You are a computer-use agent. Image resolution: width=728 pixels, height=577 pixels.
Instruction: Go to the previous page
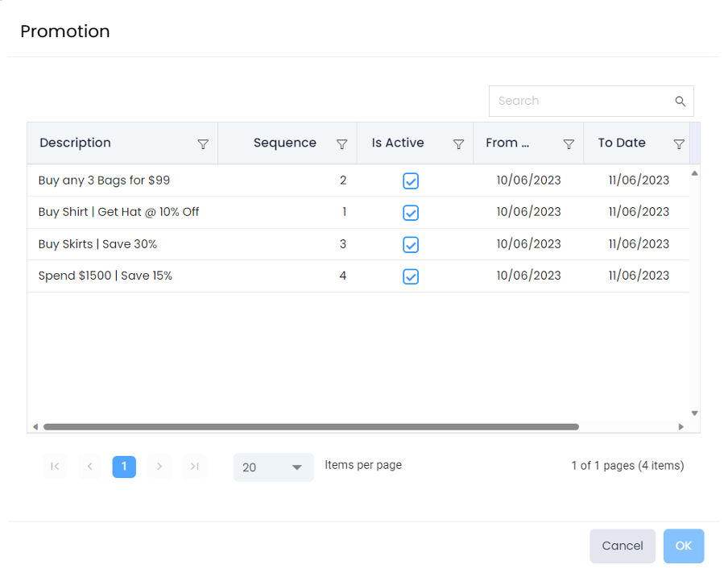click(x=90, y=467)
